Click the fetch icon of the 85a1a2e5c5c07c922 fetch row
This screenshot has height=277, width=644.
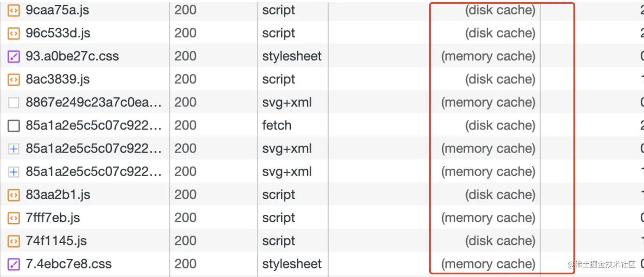click(14, 126)
